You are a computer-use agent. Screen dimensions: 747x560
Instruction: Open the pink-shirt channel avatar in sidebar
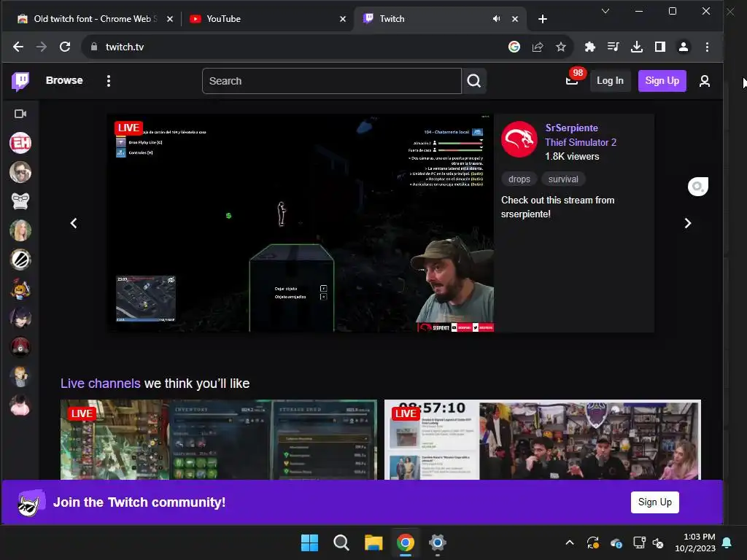[x=20, y=405]
